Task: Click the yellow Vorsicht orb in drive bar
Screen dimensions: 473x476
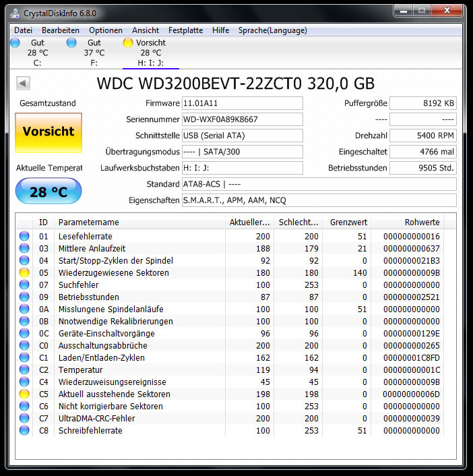Action: click(128, 42)
